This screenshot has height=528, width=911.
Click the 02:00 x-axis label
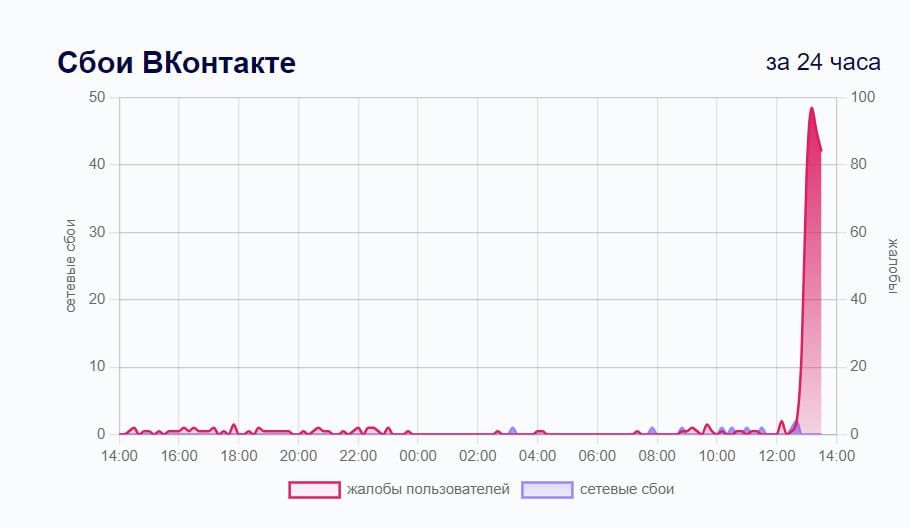click(x=478, y=456)
